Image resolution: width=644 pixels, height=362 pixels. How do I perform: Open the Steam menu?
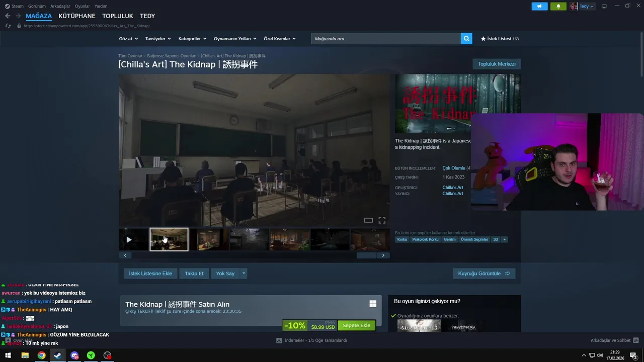pos(18,6)
